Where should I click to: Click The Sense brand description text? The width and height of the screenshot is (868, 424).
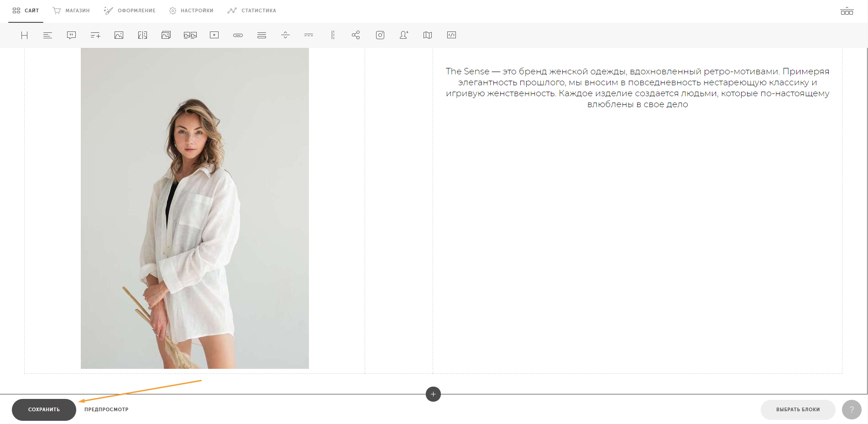click(x=638, y=88)
